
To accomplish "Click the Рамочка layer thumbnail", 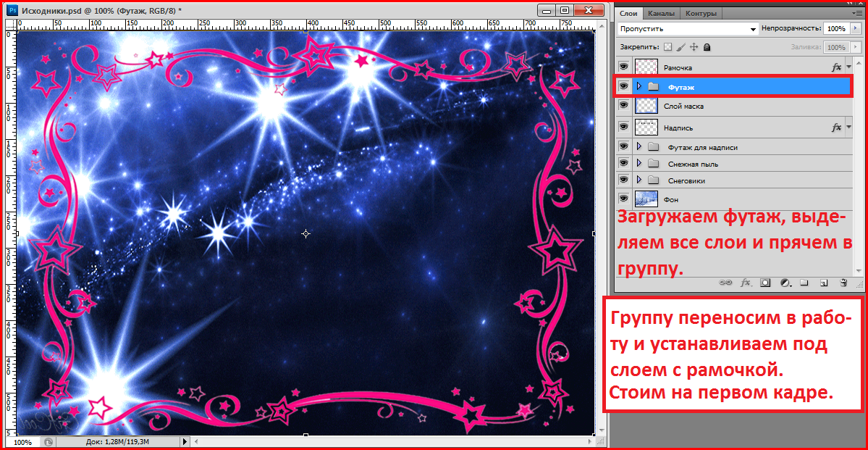I will [x=646, y=67].
